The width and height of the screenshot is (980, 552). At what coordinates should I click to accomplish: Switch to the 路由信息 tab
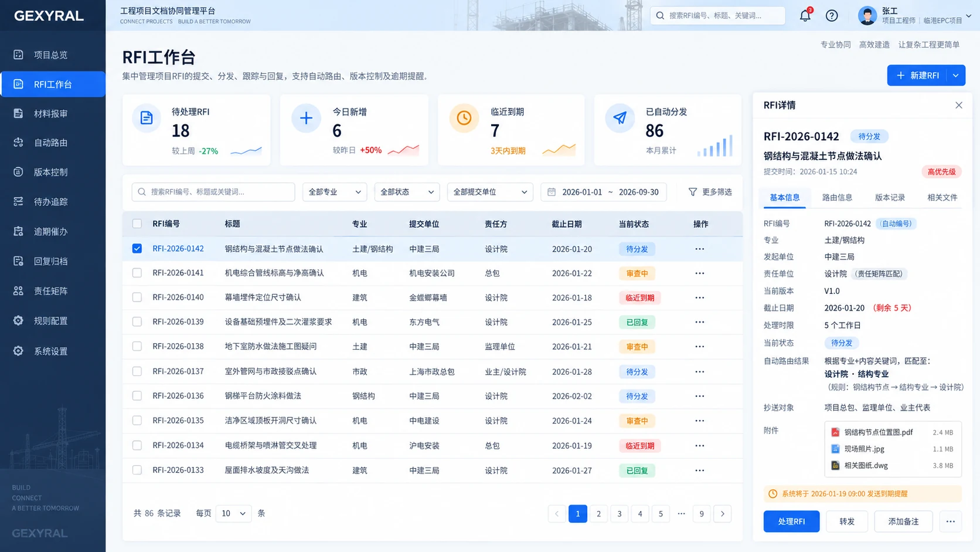(x=837, y=198)
